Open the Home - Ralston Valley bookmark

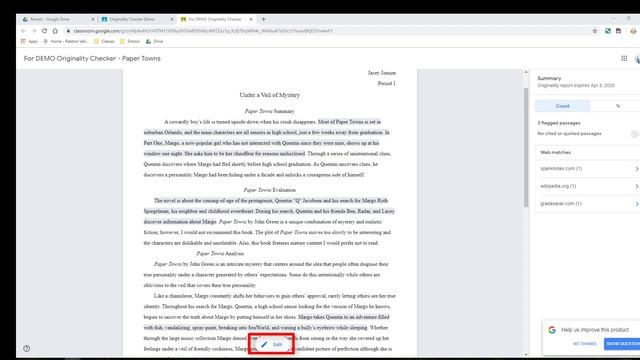click(66, 41)
